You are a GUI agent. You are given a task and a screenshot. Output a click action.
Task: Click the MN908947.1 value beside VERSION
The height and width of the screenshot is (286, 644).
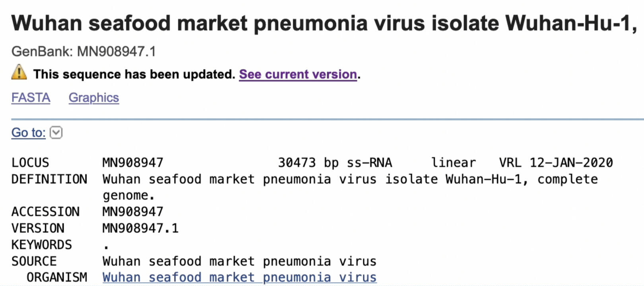point(140,228)
